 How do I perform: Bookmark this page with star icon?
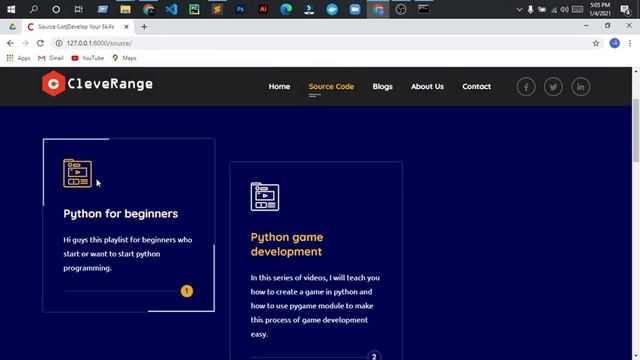(x=596, y=43)
